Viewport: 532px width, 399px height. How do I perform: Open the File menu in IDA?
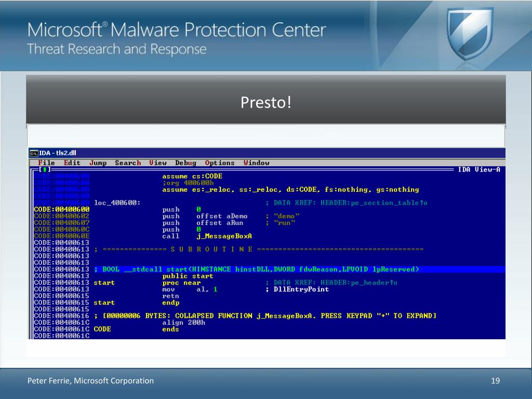pyautogui.click(x=46, y=163)
